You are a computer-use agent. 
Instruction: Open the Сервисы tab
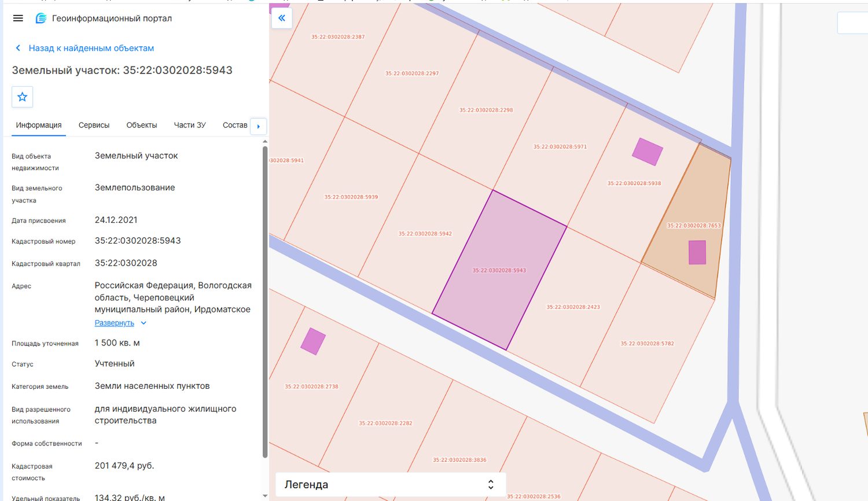coord(94,125)
